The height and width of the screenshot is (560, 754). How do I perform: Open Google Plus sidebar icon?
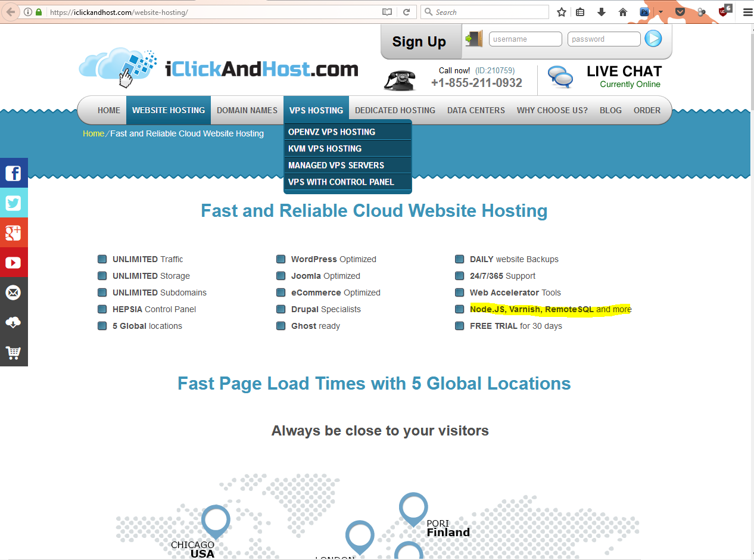point(14,232)
